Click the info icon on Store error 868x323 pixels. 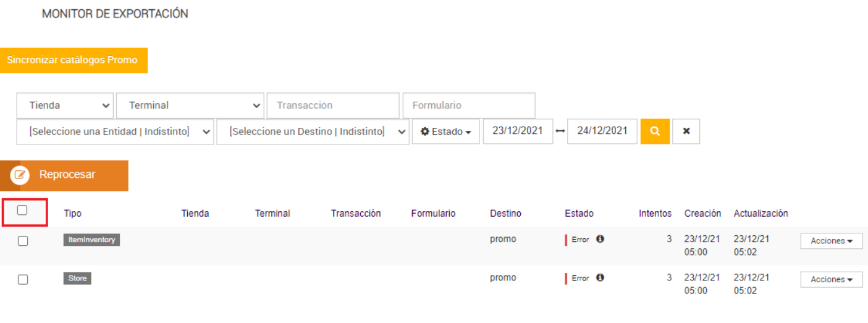(600, 278)
